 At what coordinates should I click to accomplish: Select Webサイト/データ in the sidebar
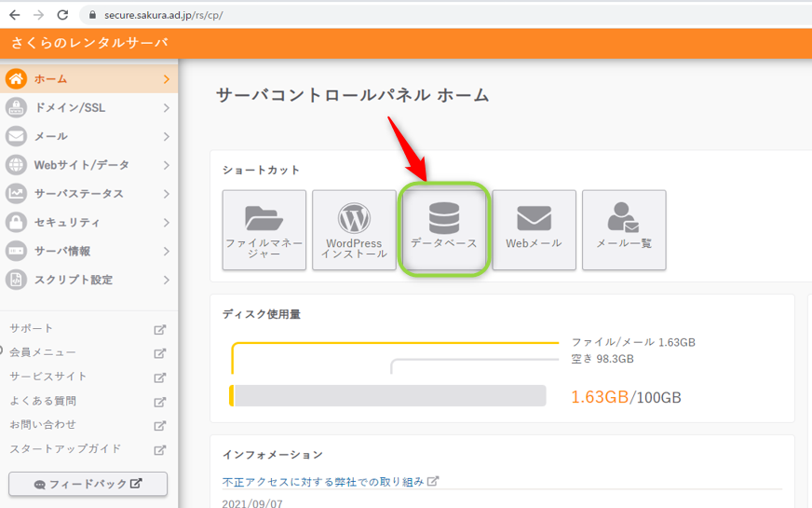click(88, 165)
